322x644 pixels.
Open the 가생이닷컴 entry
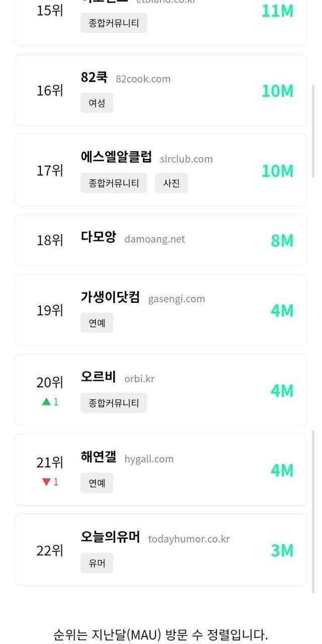pyautogui.click(x=110, y=297)
